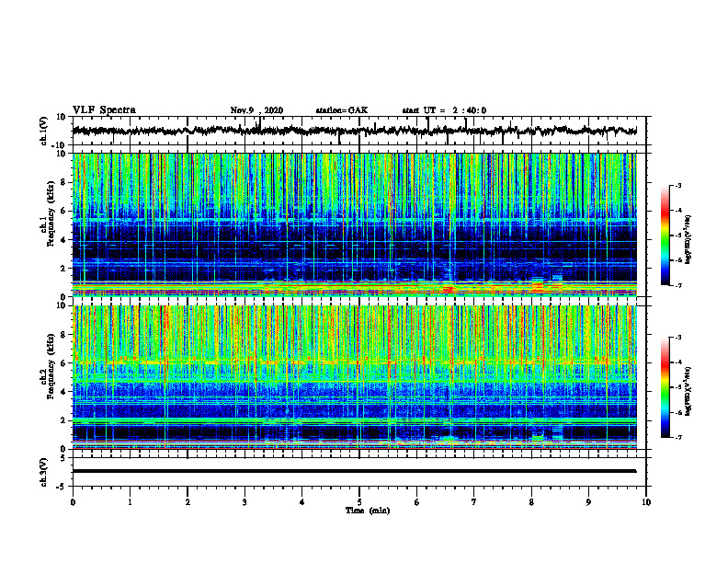Viewport: 728px width, 563px height.
Task: Click the "ch.1(V)" waveform axis label
Action: [44, 131]
